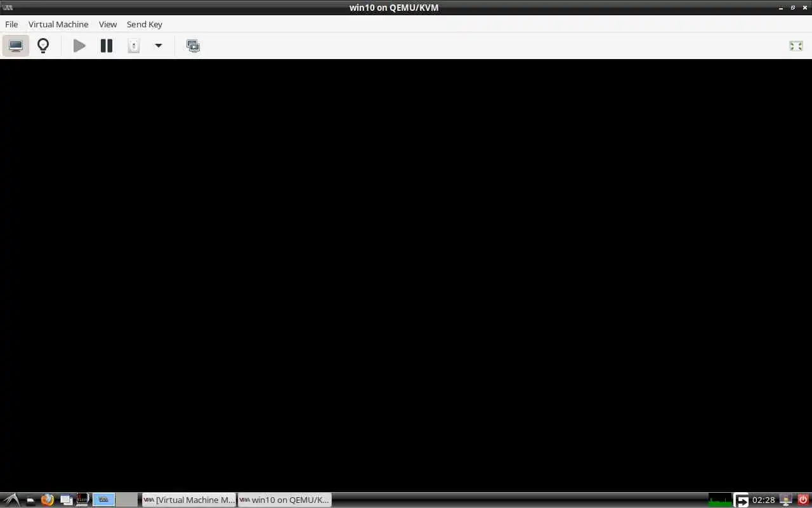Click inside the black VM console display
The height and width of the screenshot is (508, 812).
(406, 275)
